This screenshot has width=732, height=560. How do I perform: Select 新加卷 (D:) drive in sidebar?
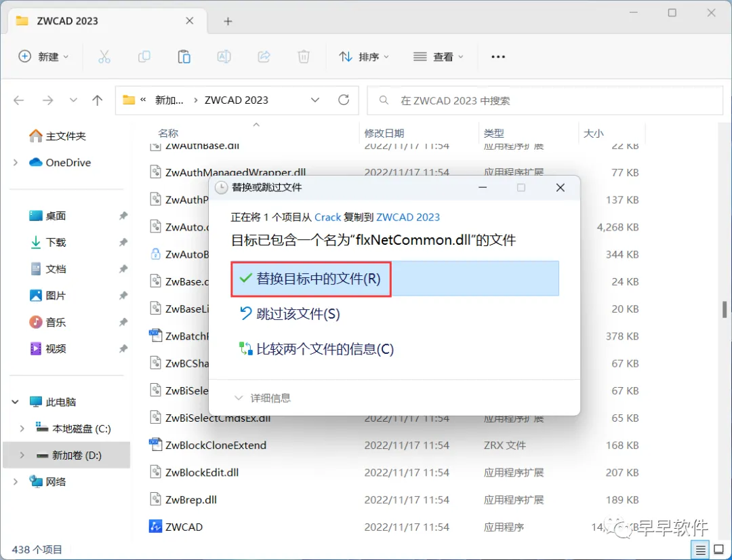click(x=66, y=455)
